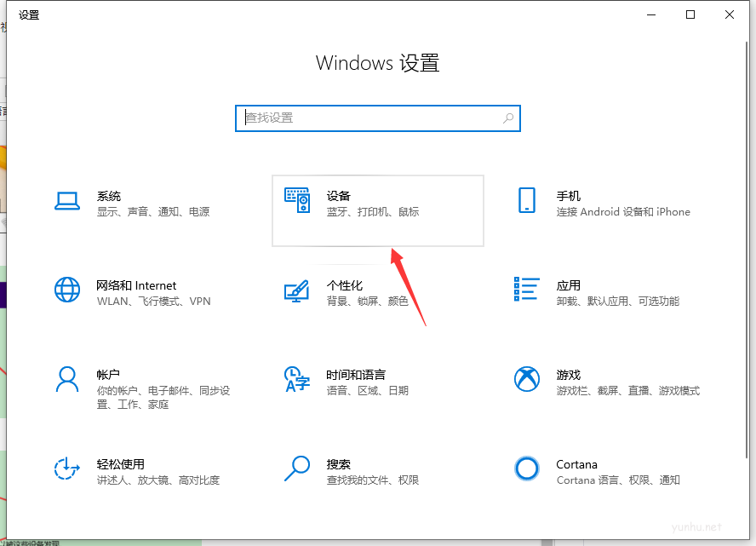Open the 手机 phone icon
Viewport: 756px width, 546px height.
pos(527,200)
